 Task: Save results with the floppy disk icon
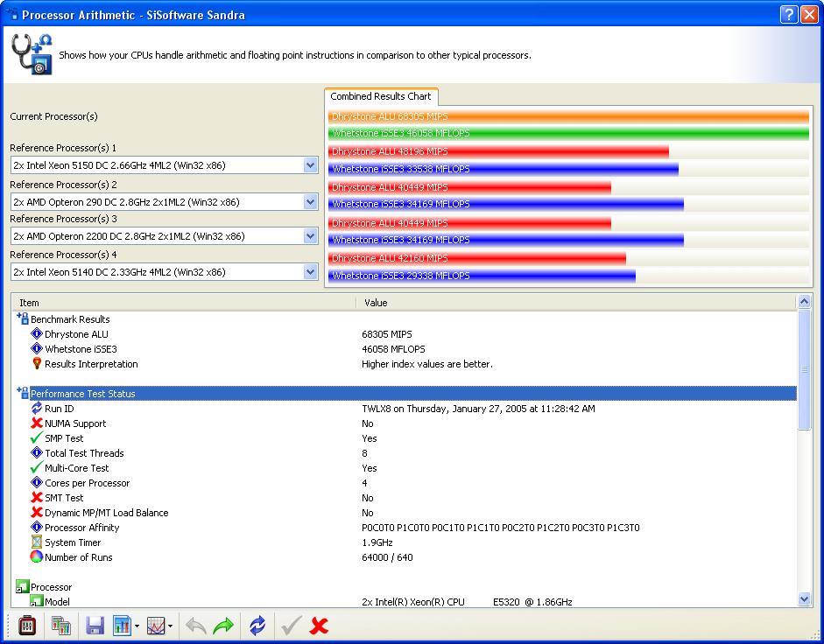click(95, 626)
